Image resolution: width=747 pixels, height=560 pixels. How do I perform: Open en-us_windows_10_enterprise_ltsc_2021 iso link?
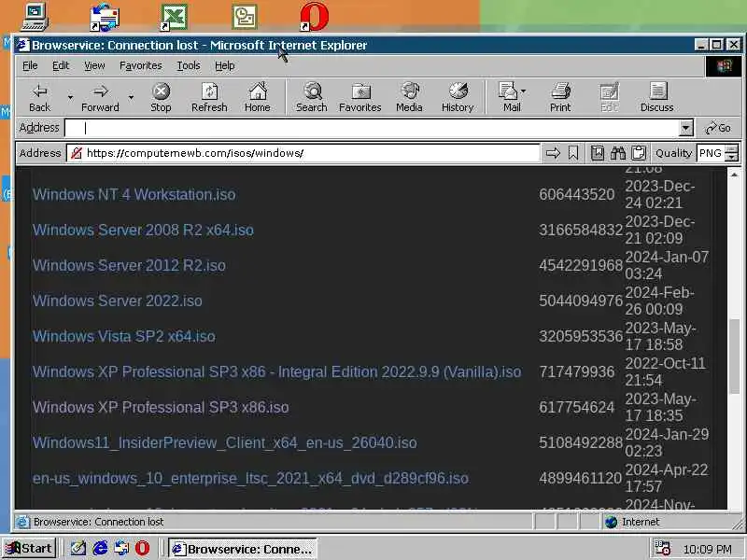[x=250, y=478]
